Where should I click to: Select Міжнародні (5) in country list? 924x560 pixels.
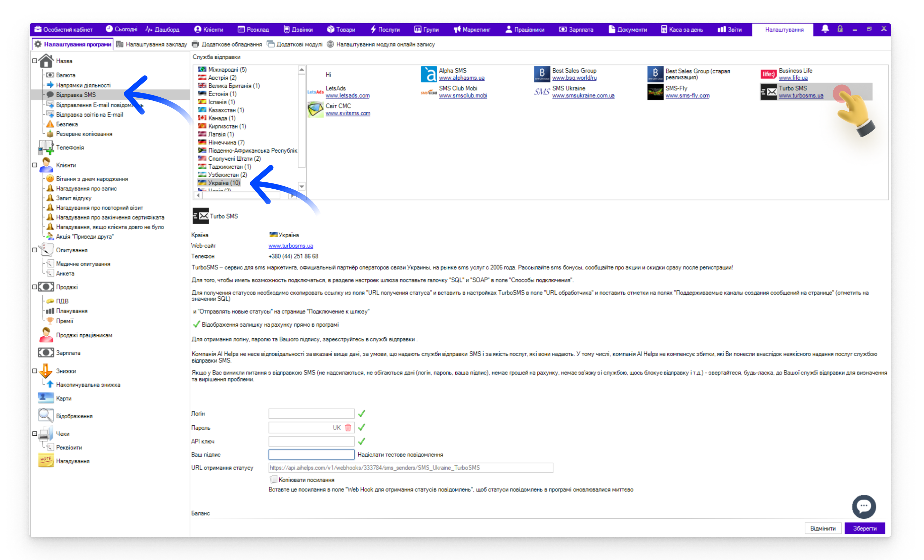click(223, 69)
